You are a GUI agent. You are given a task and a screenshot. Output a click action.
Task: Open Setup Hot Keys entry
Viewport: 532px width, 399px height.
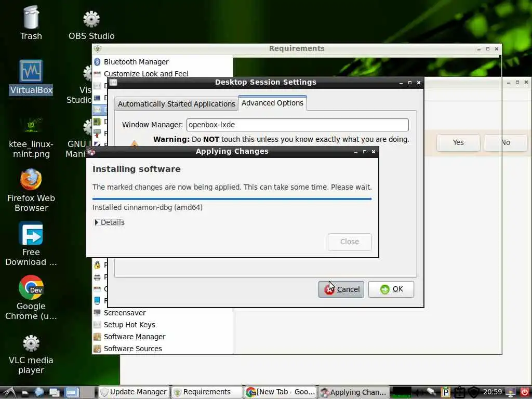coord(129,324)
